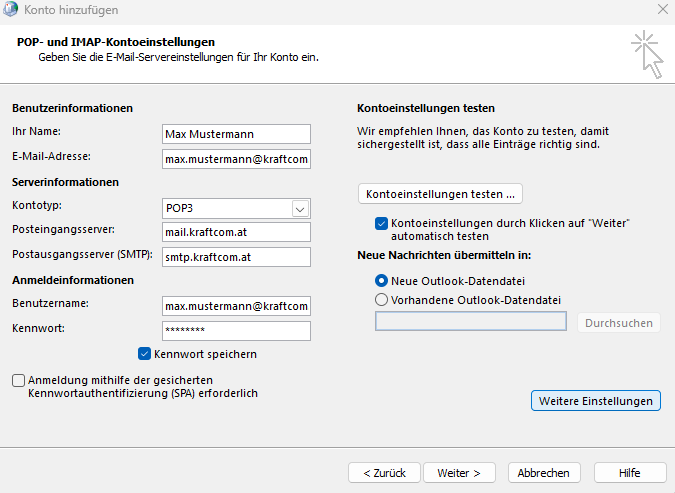This screenshot has width=675, height=493.
Task: Select the E-Mail-Adresse input field
Action: tap(236, 159)
